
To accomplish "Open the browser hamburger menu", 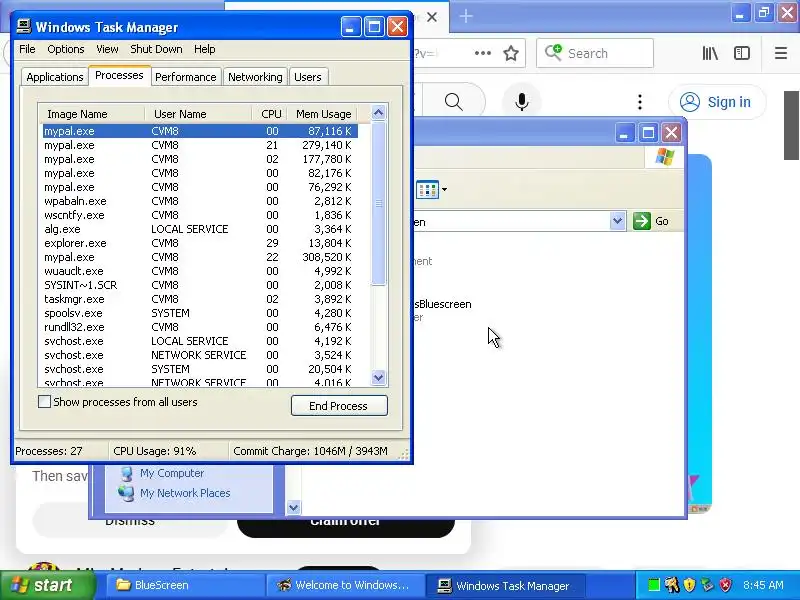I will tap(781, 53).
